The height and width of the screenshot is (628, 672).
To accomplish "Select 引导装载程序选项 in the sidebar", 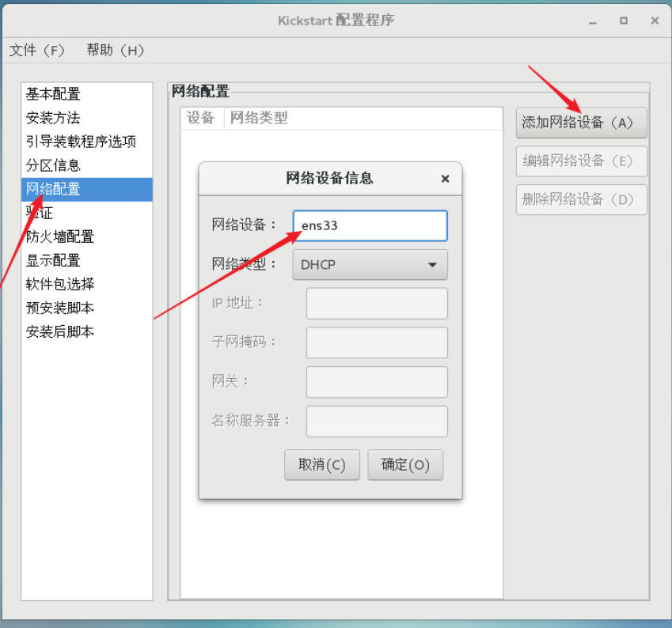I will (x=87, y=142).
